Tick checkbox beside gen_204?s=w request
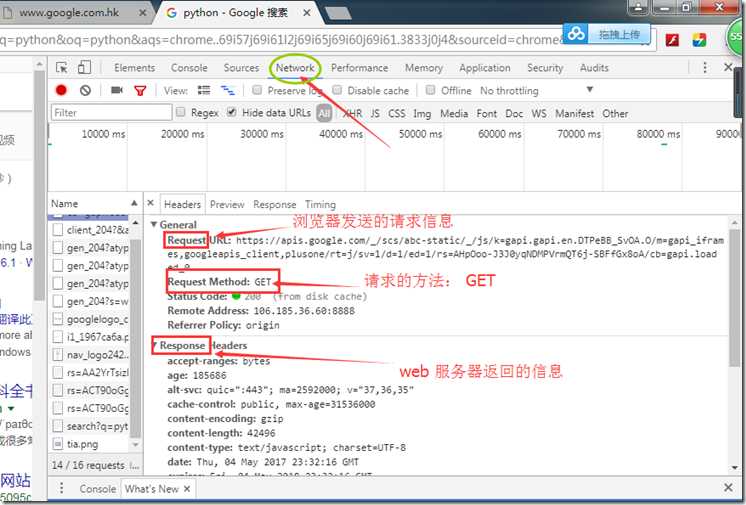This screenshot has width=746, height=505. click(x=58, y=301)
